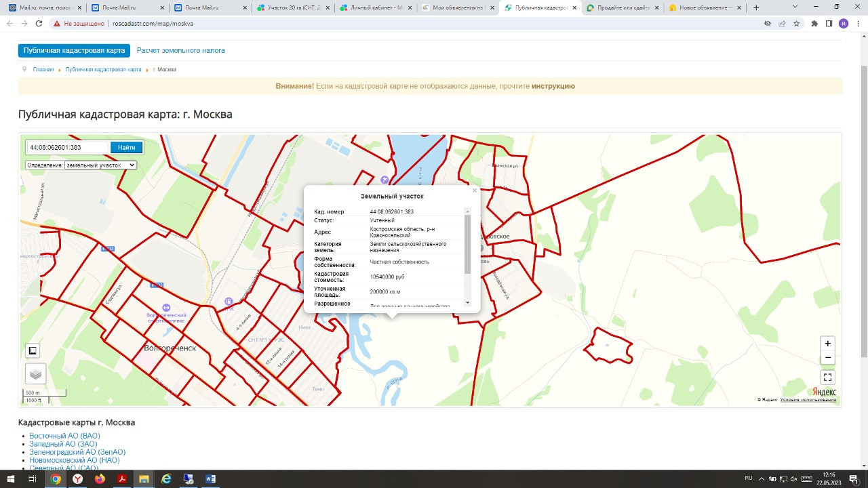Expand the Chrome tab search chevron
868x488 pixels.
(x=795, y=7)
